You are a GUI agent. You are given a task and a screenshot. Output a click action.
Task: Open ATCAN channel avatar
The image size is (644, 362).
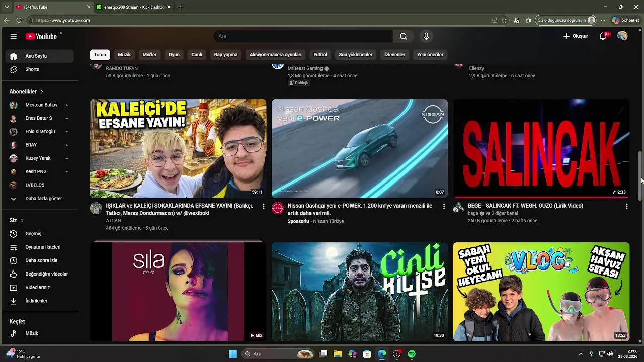point(96,208)
